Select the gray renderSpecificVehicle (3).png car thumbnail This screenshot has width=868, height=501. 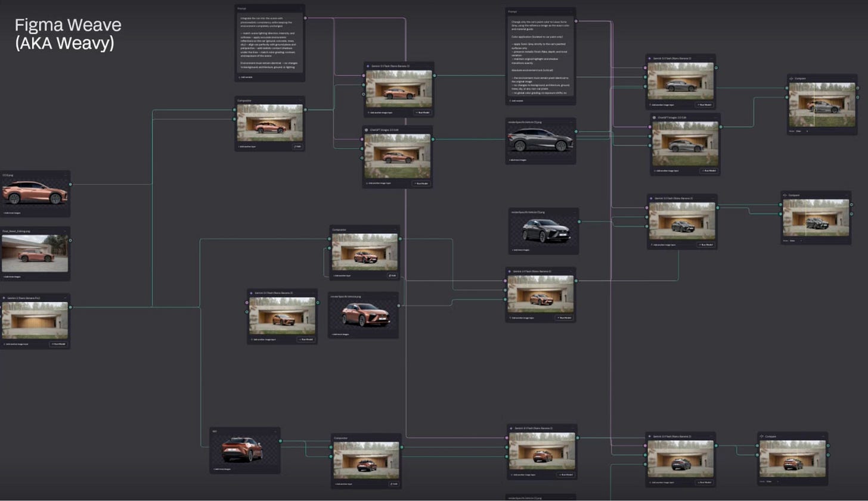click(540, 141)
